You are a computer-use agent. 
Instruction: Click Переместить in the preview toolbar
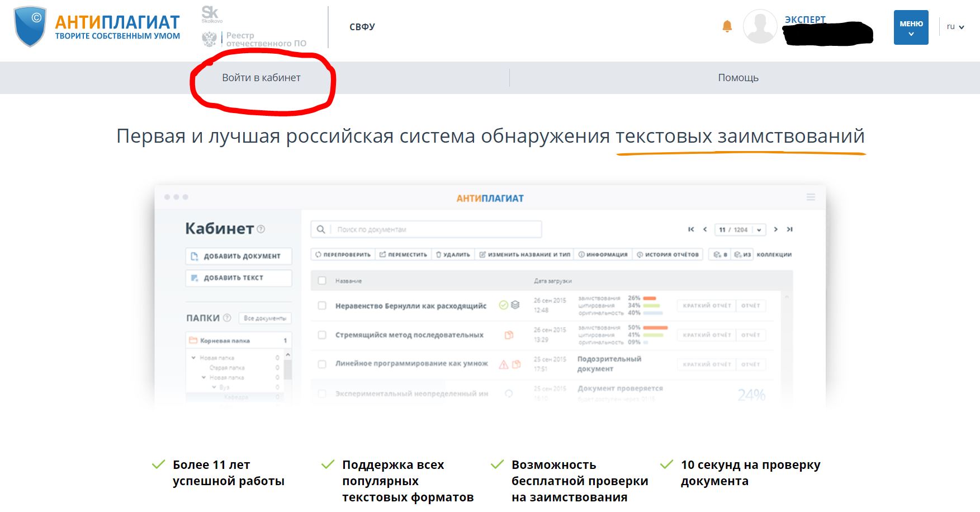[403, 255]
